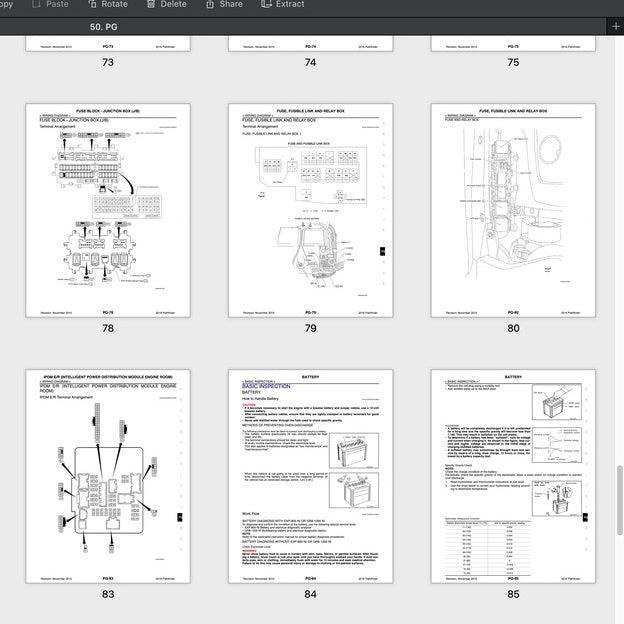Viewport: 624px width, 624px height.
Task: Choose the Battery Basic Inspection page 84 thumbnail
Action: [x=310, y=475]
